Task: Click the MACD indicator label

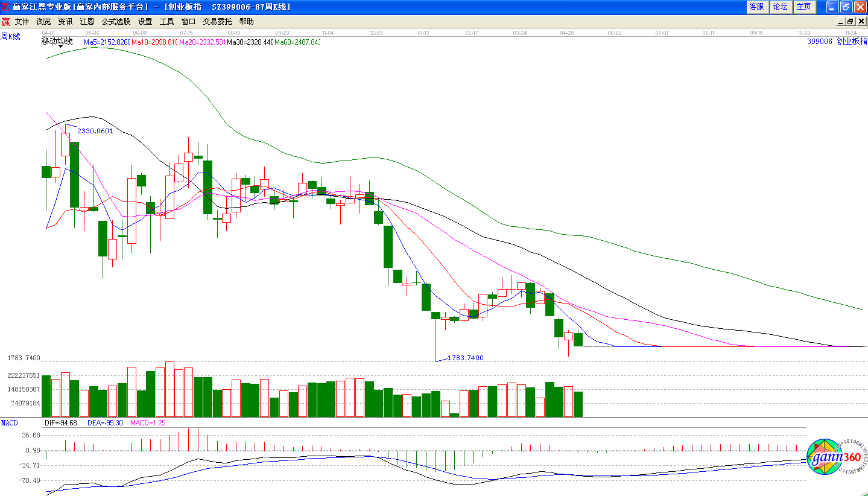Action: [x=10, y=422]
